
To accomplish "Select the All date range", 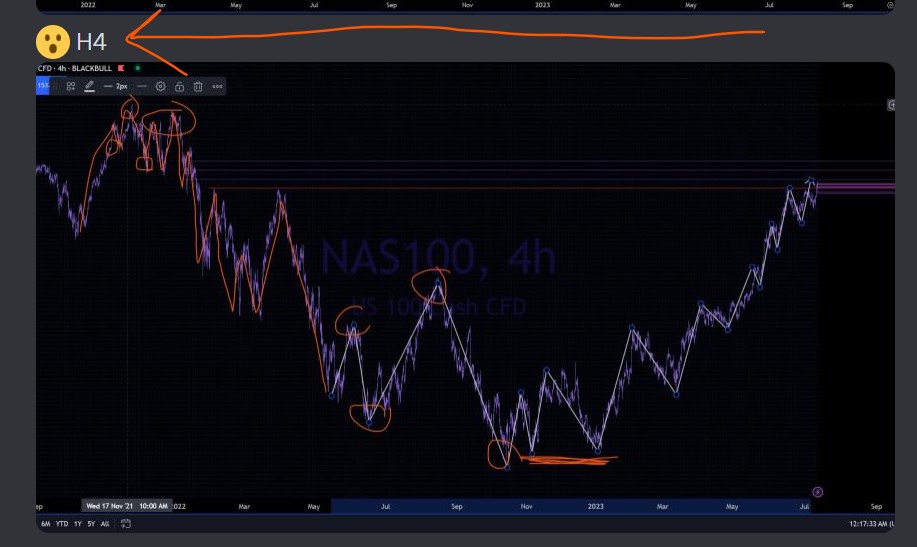I will pyautogui.click(x=105, y=524).
